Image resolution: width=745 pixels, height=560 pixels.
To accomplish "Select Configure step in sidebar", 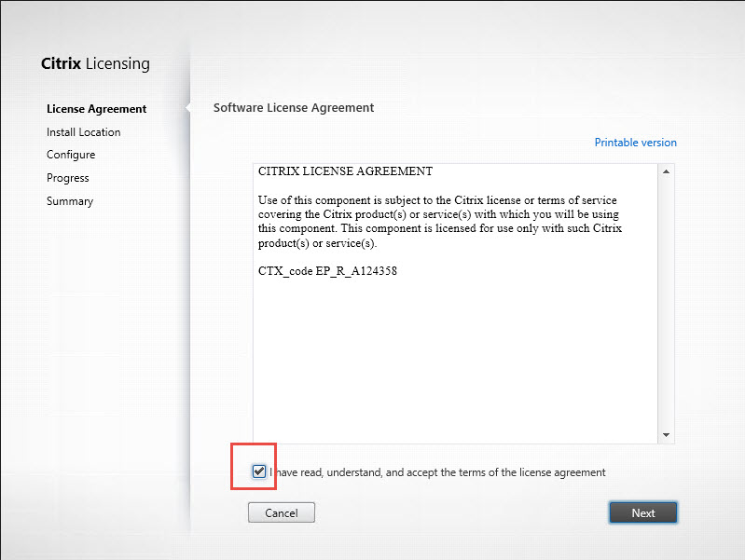I will click(x=71, y=155).
